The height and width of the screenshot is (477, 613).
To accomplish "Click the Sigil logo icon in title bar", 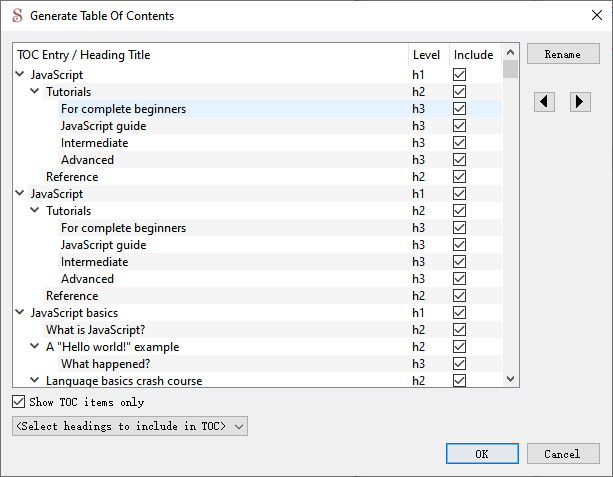I will pyautogui.click(x=18, y=16).
